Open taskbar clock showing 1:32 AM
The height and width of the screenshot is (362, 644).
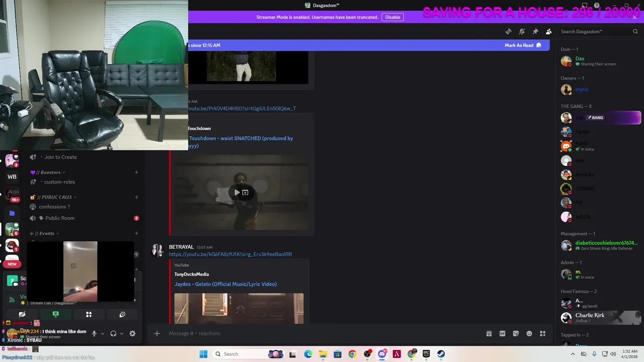pyautogui.click(x=630, y=354)
